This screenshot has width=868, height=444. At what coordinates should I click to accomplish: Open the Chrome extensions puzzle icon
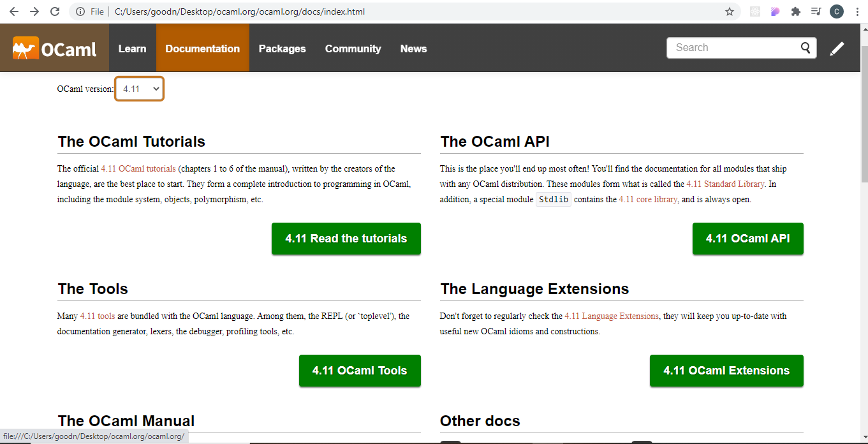(x=795, y=11)
